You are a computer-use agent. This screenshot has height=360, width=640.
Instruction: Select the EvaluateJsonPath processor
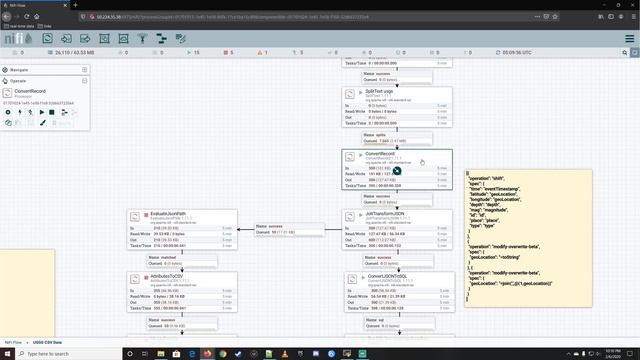pos(182,229)
